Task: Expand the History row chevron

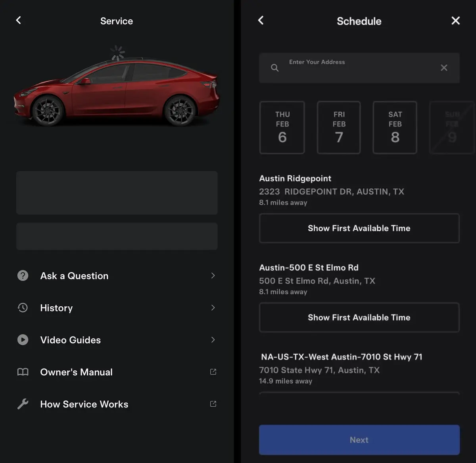Action: (x=213, y=307)
